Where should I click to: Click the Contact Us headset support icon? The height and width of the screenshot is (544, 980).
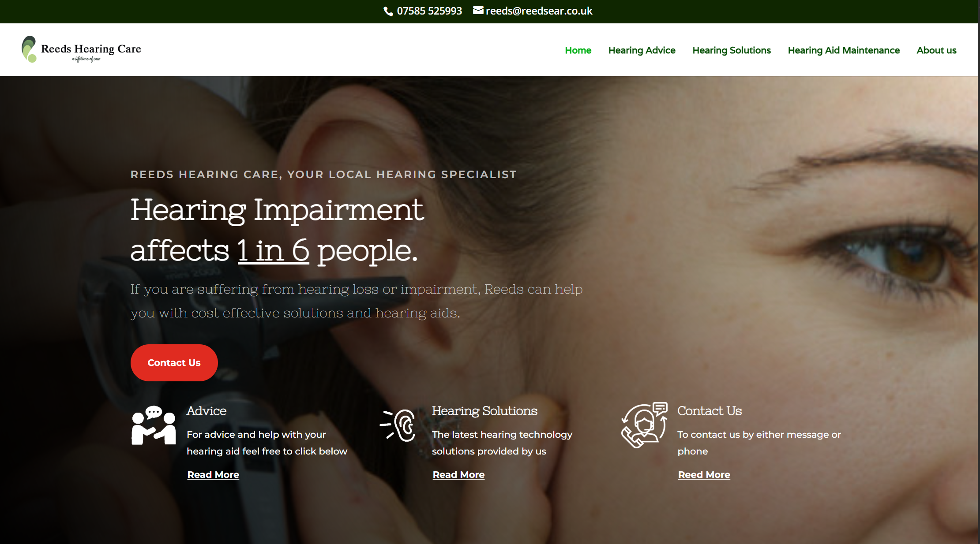click(644, 425)
